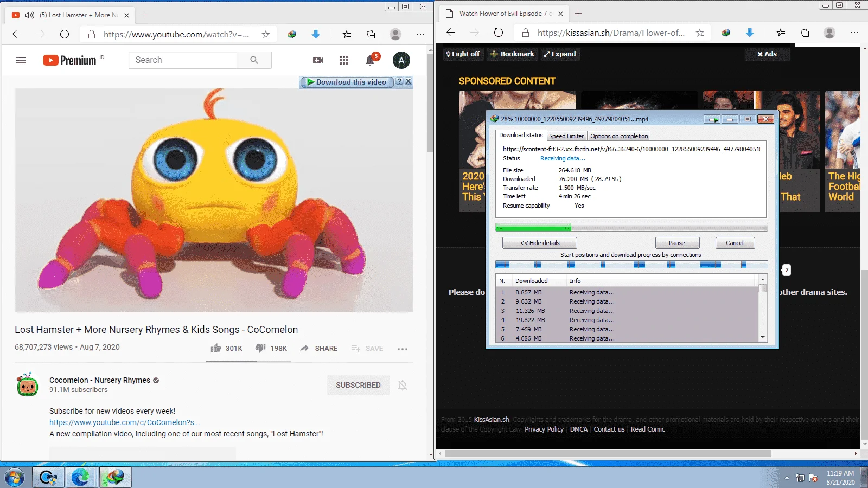Open settings ellipsis in KissAsian window
This screenshot has width=868, height=488.
pyautogui.click(x=854, y=33)
